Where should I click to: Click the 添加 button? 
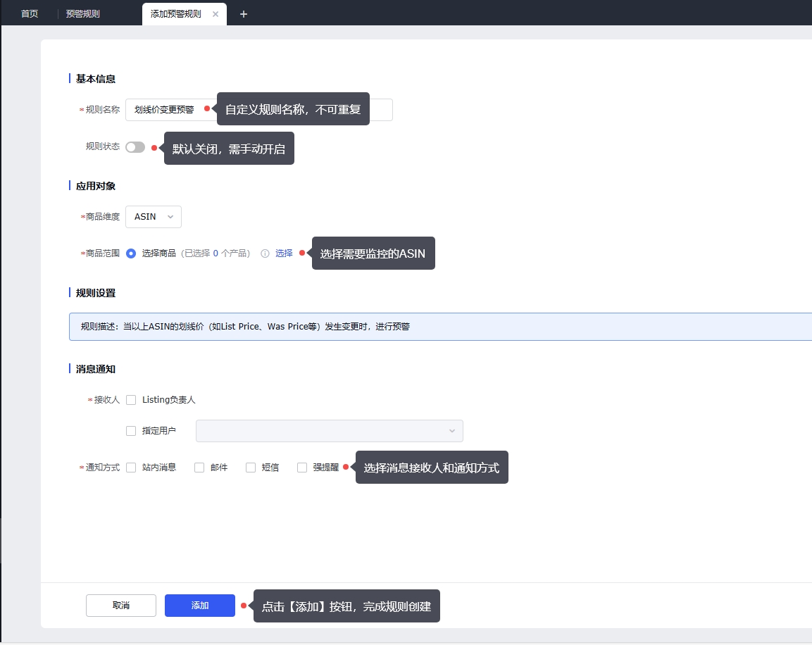[x=200, y=606]
